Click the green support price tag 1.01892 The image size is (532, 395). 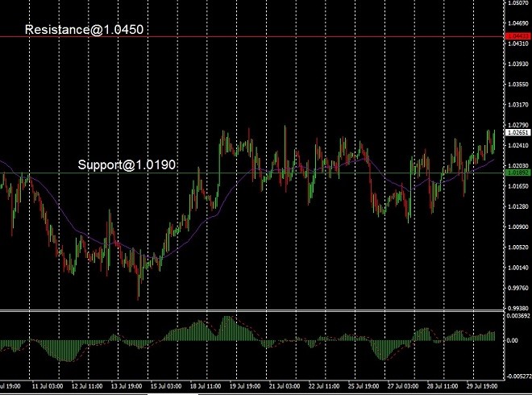coord(517,173)
